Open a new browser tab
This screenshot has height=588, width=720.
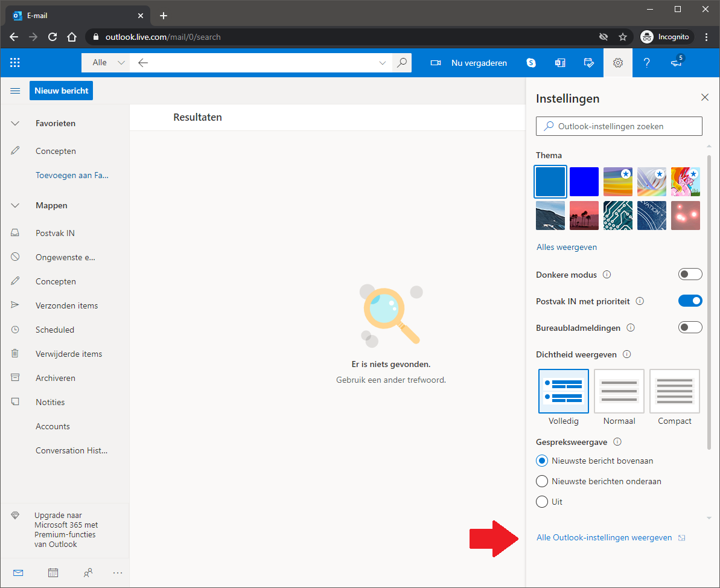(164, 16)
